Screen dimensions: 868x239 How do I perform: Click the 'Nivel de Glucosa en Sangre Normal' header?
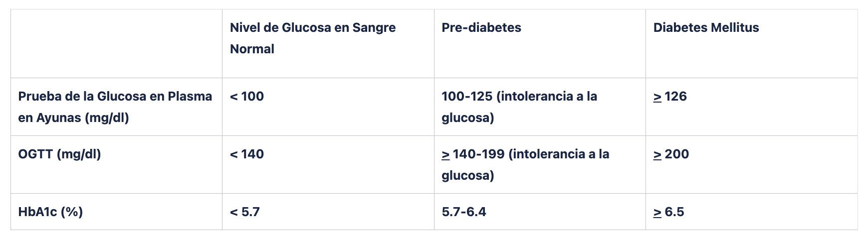pos(313,38)
